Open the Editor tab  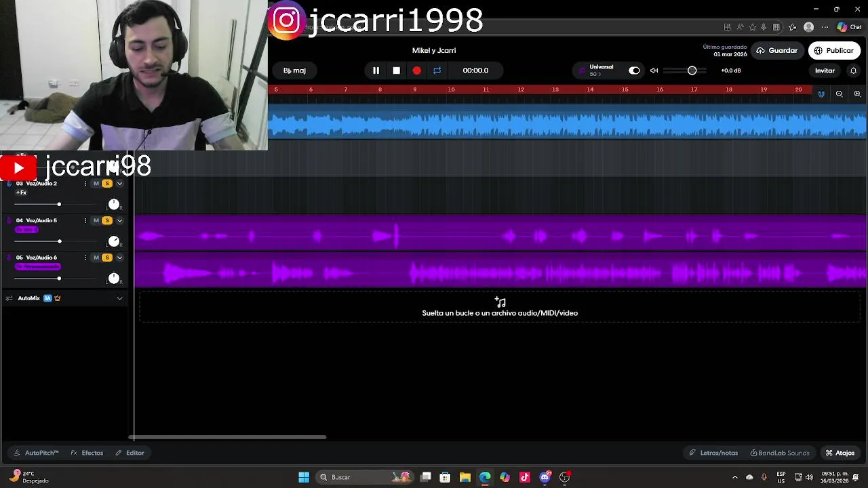pos(130,453)
